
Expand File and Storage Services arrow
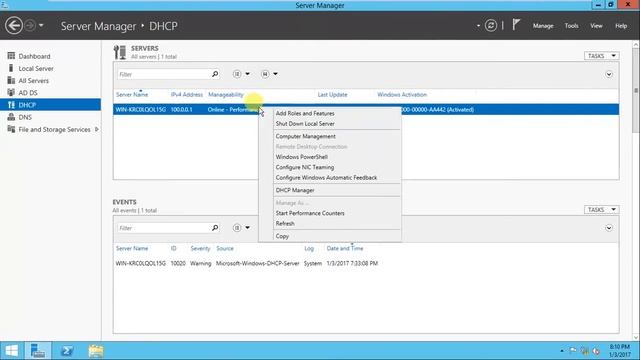click(97, 129)
